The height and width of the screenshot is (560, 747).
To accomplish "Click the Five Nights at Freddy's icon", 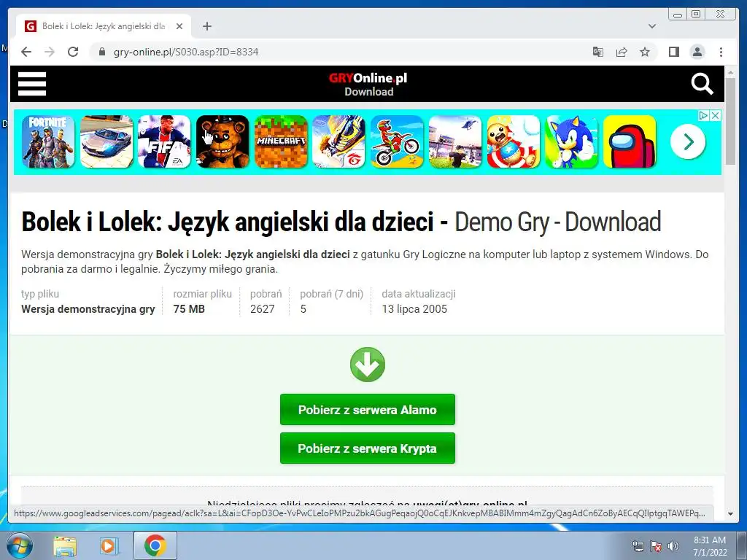I will coord(222,141).
